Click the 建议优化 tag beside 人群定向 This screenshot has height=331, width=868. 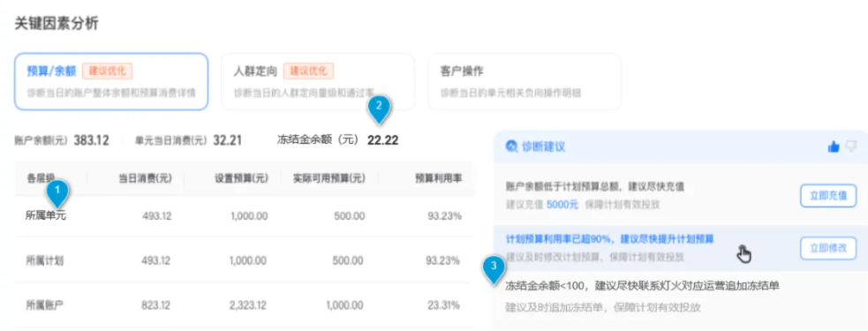coord(308,71)
